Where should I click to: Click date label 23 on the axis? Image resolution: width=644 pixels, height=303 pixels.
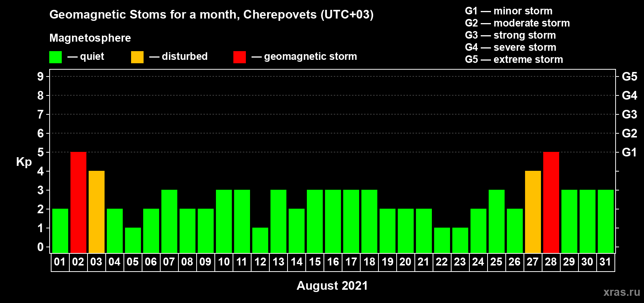[x=460, y=262]
